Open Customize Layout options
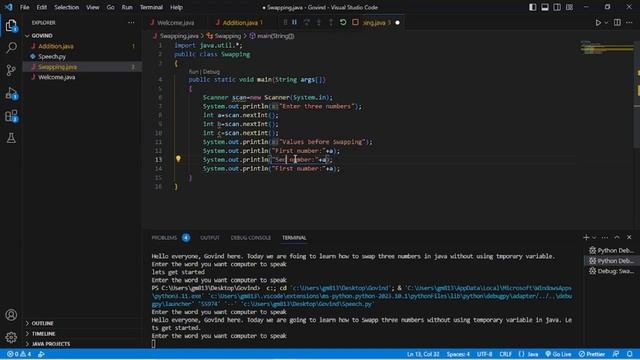 569,7
